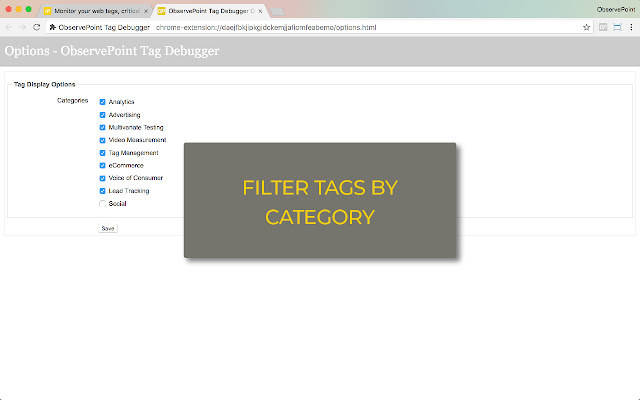The width and height of the screenshot is (640, 400).
Task: Click the first extension icon left of menu
Action: (x=603, y=27)
